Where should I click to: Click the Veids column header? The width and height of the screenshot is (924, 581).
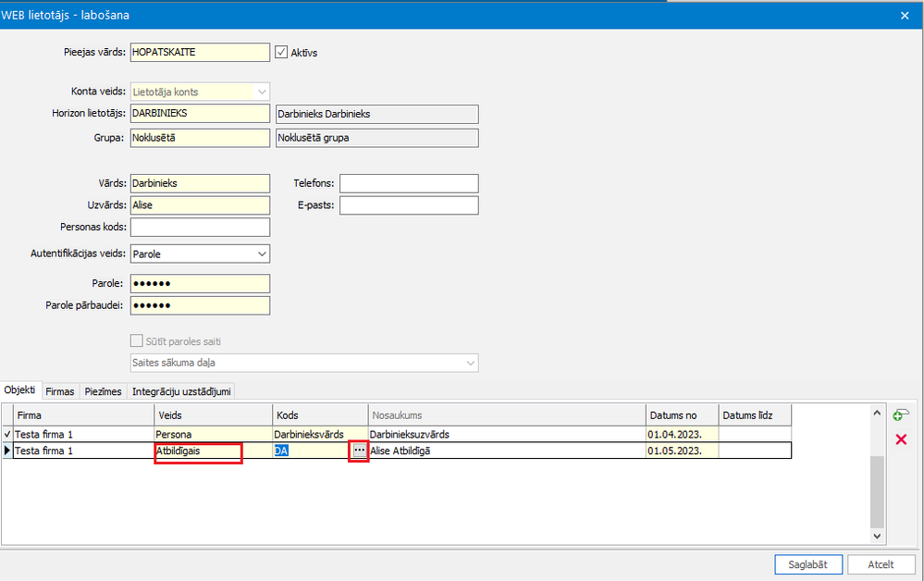coord(214,415)
